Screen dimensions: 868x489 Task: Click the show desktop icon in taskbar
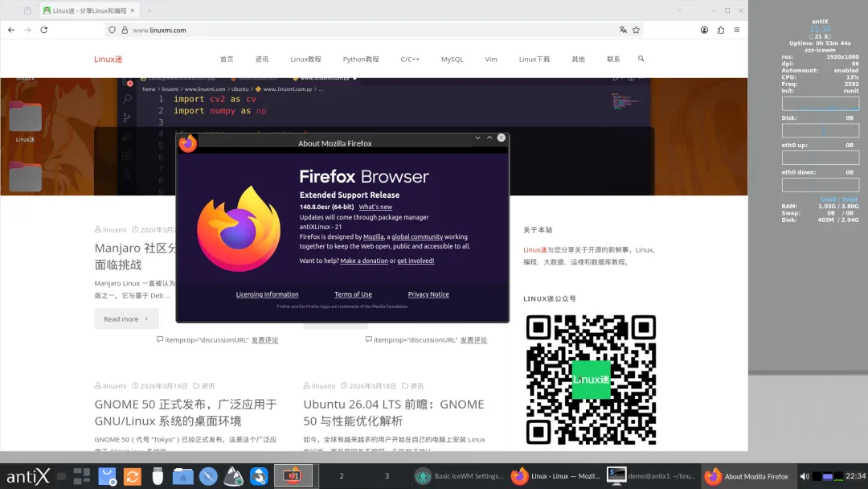61,476
